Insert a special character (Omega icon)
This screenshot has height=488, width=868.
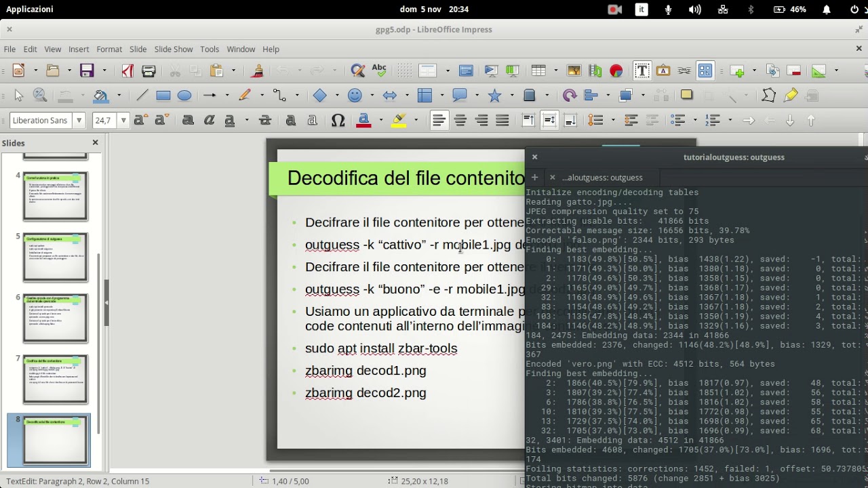click(338, 121)
